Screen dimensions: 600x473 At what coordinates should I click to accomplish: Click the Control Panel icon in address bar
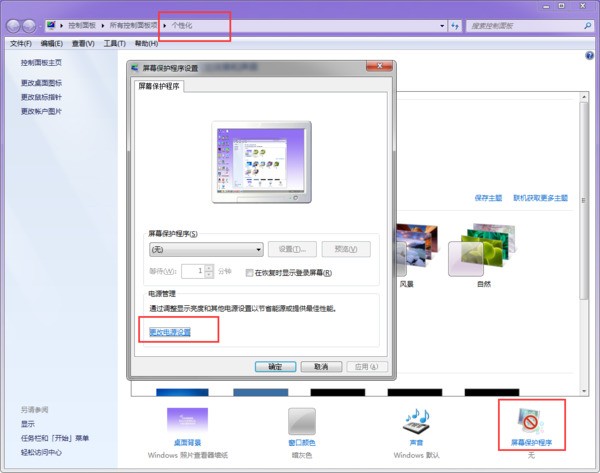click(51, 25)
